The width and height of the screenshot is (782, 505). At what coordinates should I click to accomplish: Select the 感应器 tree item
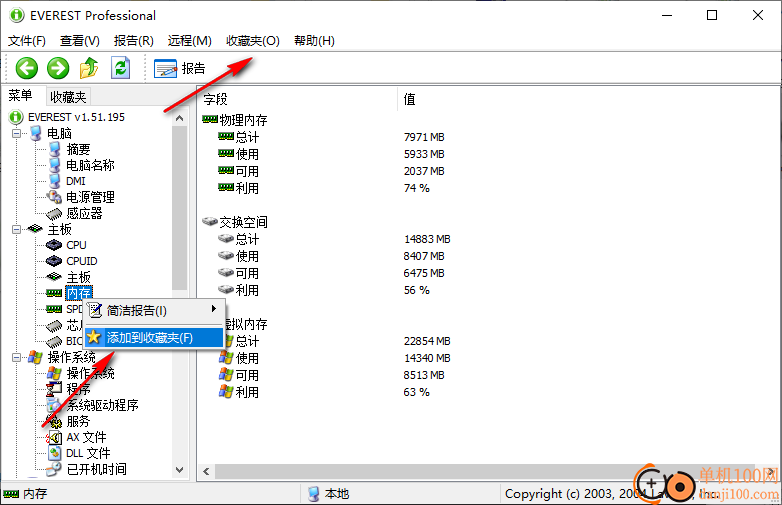coord(84,213)
